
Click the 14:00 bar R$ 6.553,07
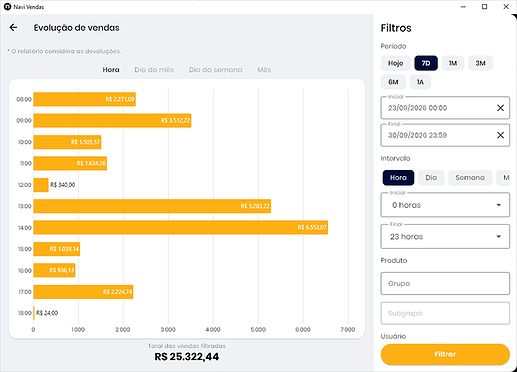click(181, 227)
